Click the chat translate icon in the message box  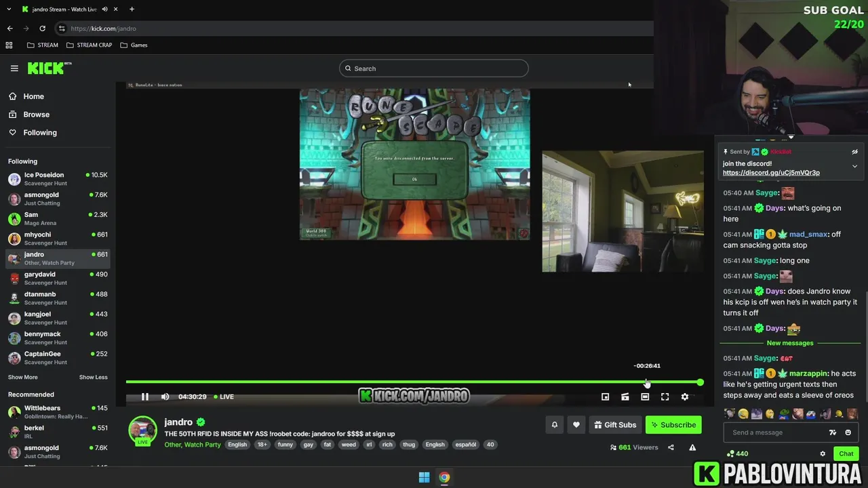(833, 432)
